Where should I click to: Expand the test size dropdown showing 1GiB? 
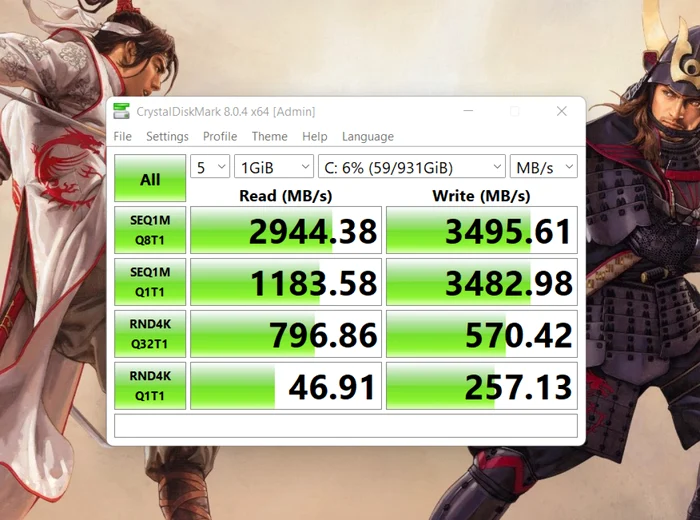274,166
